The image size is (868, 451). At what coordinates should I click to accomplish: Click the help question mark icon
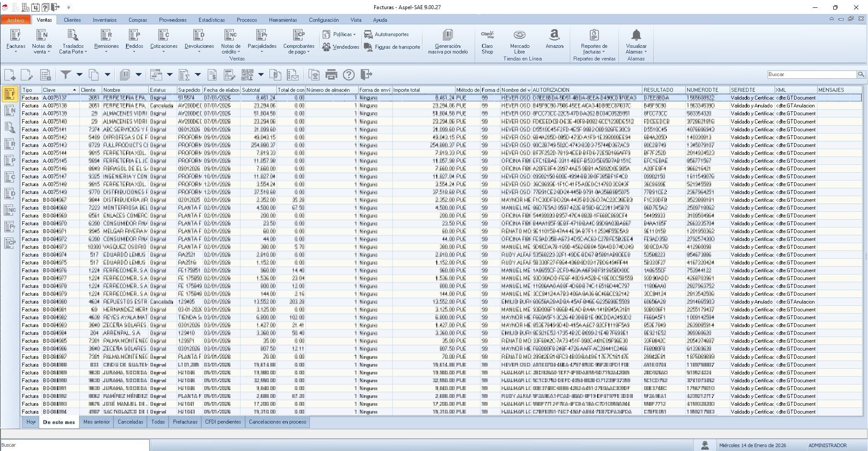(349, 75)
